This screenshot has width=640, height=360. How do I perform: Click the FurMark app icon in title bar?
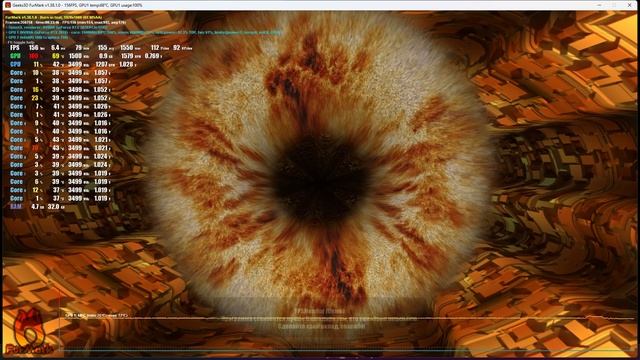click(x=7, y=5)
